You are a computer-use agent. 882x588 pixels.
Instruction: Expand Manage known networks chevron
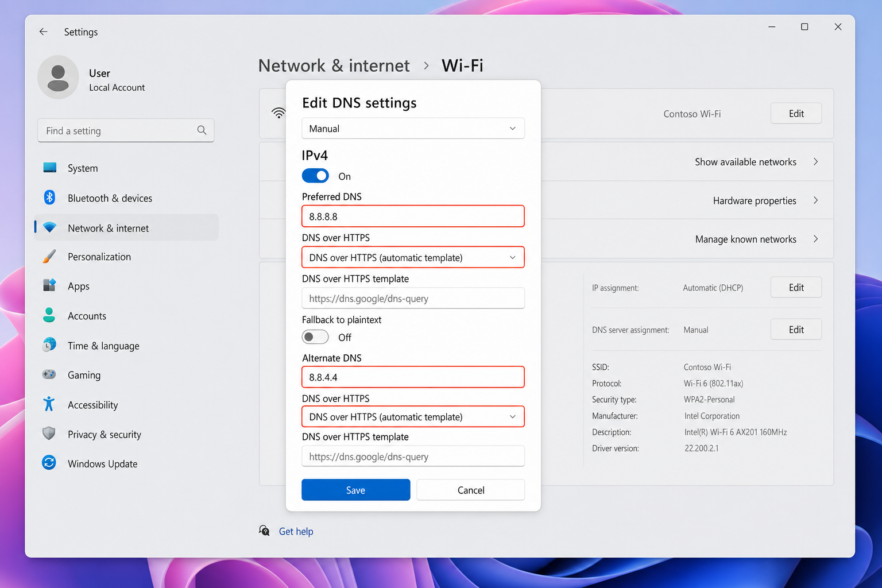[815, 239]
